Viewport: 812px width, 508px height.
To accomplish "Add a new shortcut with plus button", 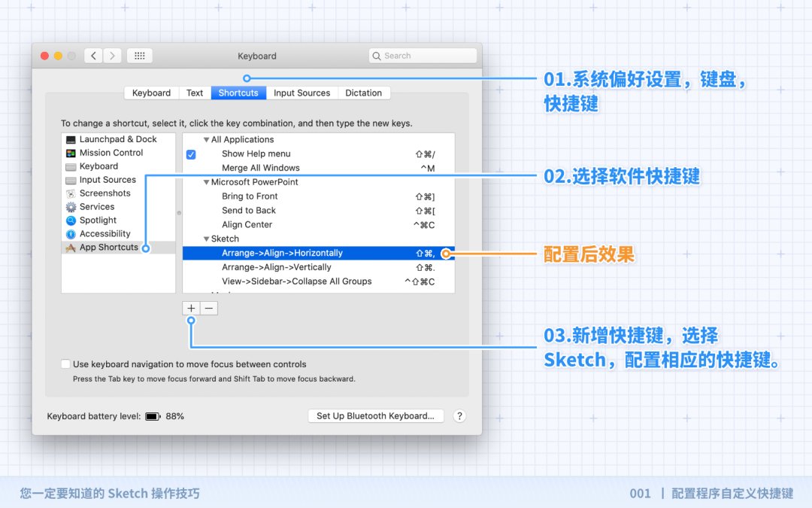I will pyautogui.click(x=191, y=308).
